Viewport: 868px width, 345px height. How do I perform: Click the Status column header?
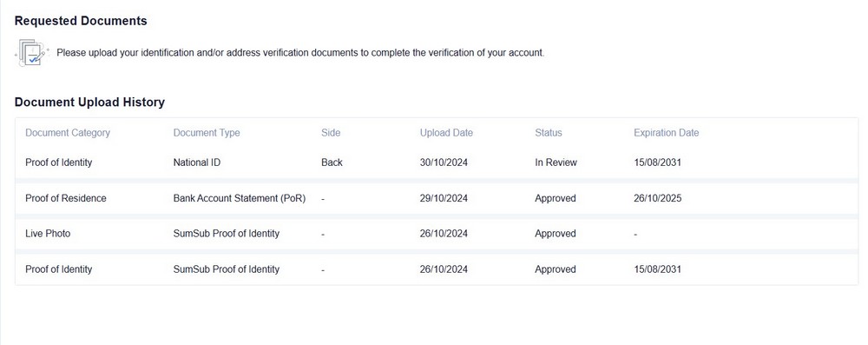(x=548, y=133)
